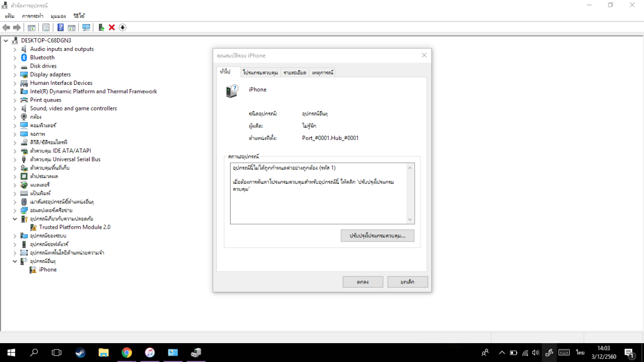The width and height of the screenshot is (644, 362).
Task: Open File Explorer from the taskbar
Action: click(103, 353)
